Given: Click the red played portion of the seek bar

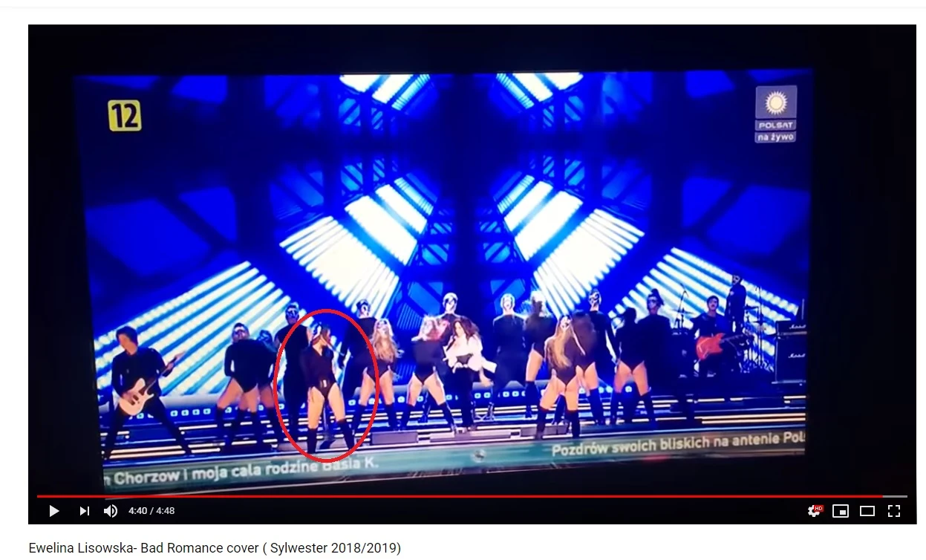Looking at the screenshot, I should 460,496.
